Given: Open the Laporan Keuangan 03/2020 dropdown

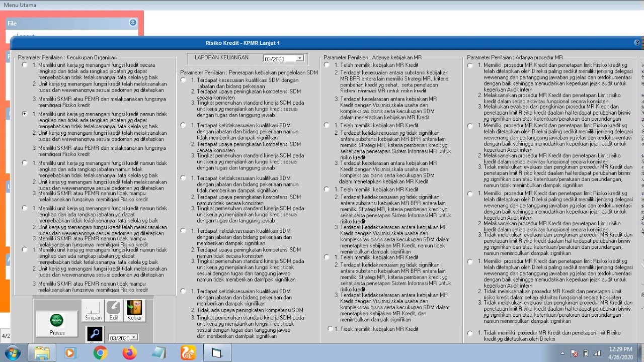Looking at the screenshot, I should click(x=299, y=58).
